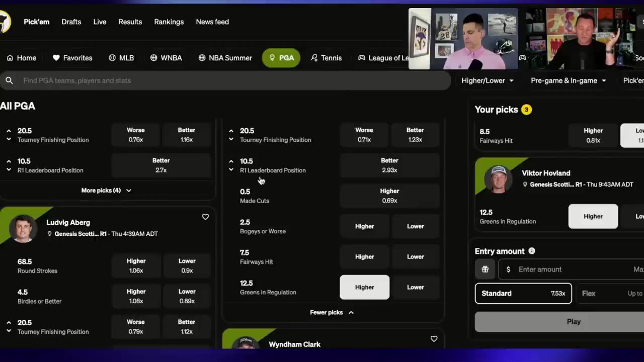The width and height of the screenshot is (644, 362).
Task: Open Favorites via the heart icon
Action: 56,58
